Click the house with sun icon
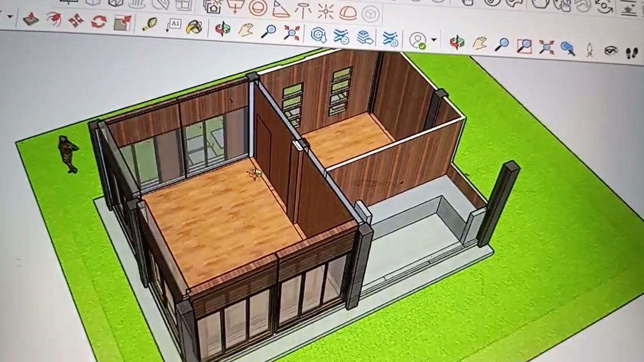The width and height of the screenshot is (644, 362). click(x=213, y=6)
